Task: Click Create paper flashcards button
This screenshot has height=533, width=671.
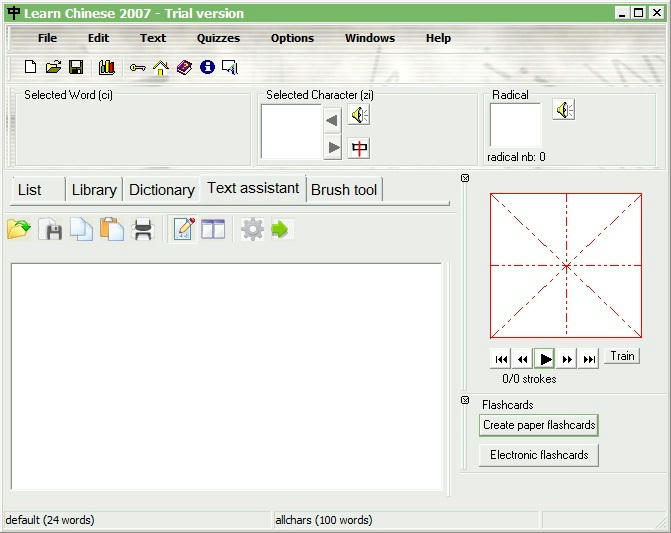Action: click(539, 425)
